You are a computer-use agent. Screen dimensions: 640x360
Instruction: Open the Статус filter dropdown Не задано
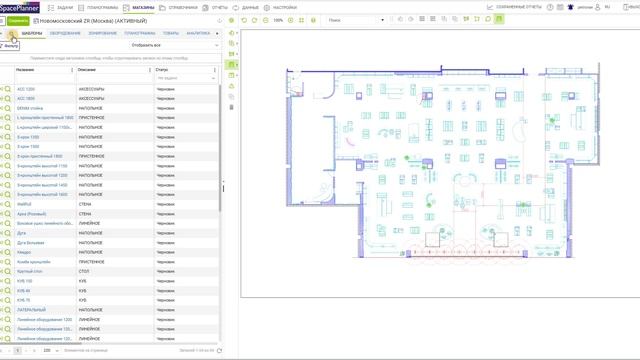[186, 78]
